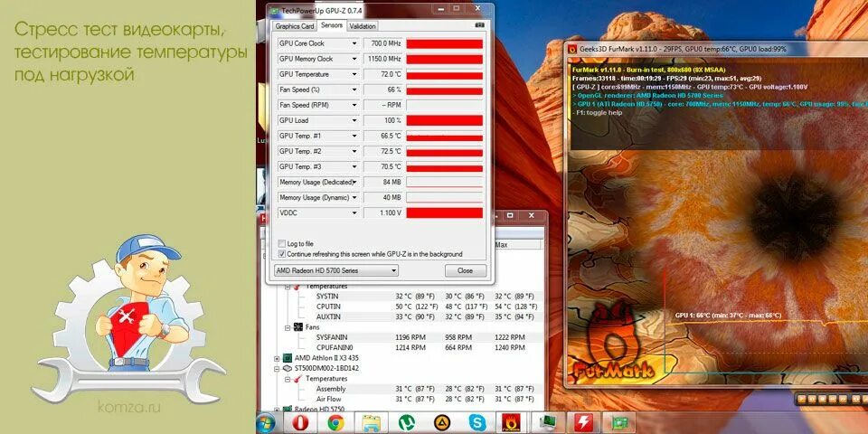Click the GPU-Z camera screenshot icon
Viewport: 868px width, 434px height.
click(479, 25)
